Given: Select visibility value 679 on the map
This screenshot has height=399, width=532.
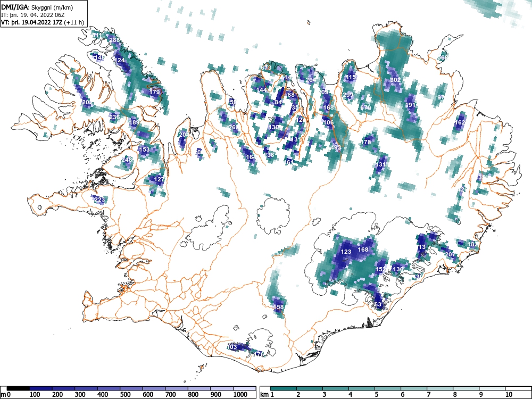Looking at the screenshot, I should pos(365,108).
